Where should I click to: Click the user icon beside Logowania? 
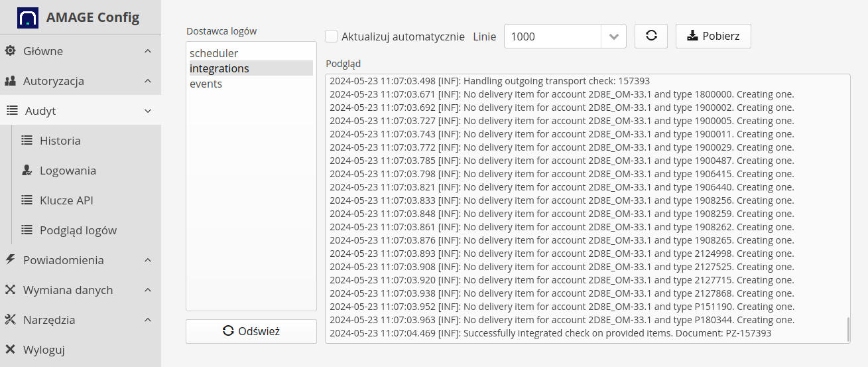click(x=27, y=171)
